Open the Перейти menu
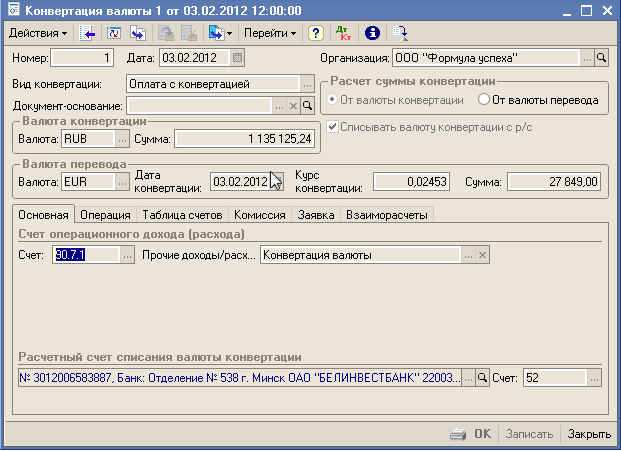Screen dimensions: 621x451 click(x=270, y=33)
